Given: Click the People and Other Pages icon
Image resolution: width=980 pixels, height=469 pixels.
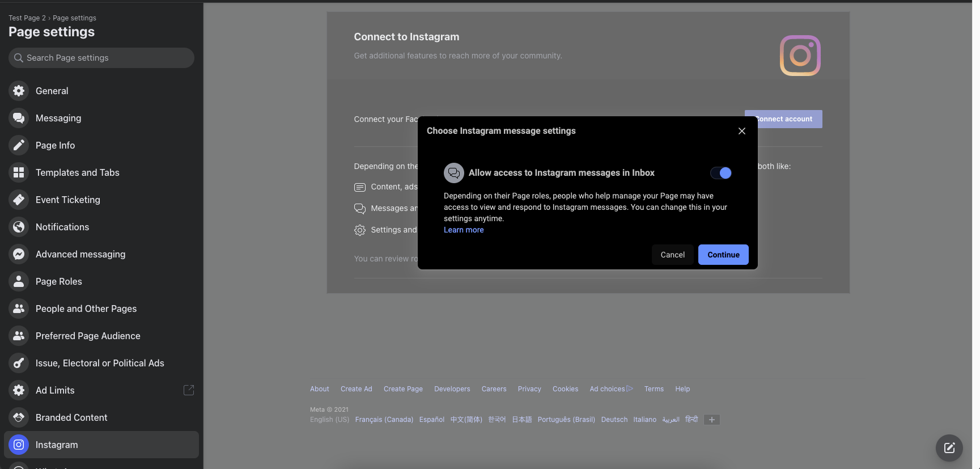Looking at the screenshot, I should (x=19, y=309).
